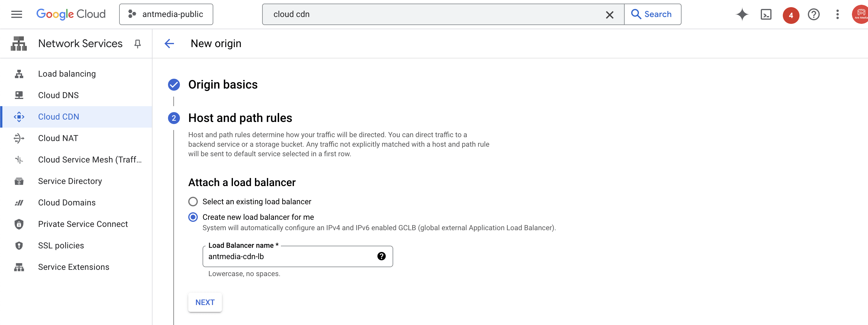Click the SSL policies shield icon
The width and height of the screenshot is (868, 325).
(x=19, y=246)
